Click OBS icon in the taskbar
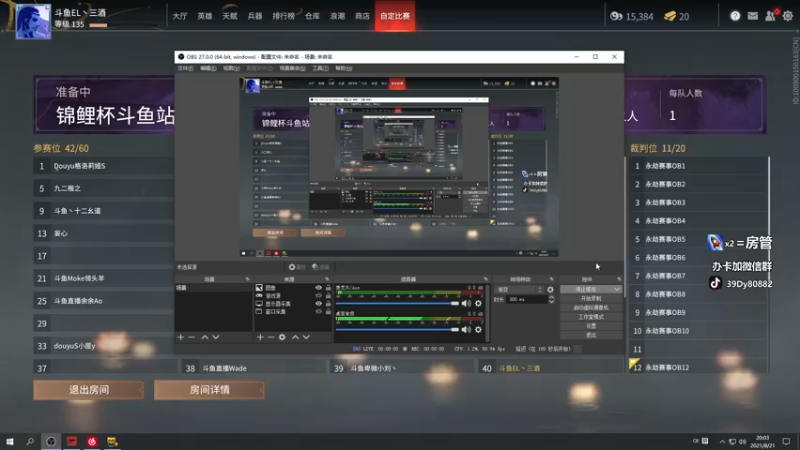The image size is (800, 450). 51,441
